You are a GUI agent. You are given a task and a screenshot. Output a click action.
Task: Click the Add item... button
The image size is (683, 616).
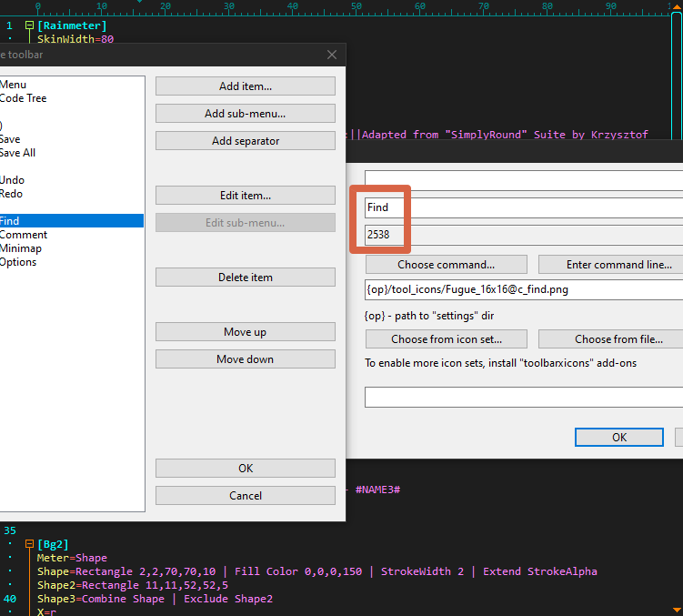[246, 86]
